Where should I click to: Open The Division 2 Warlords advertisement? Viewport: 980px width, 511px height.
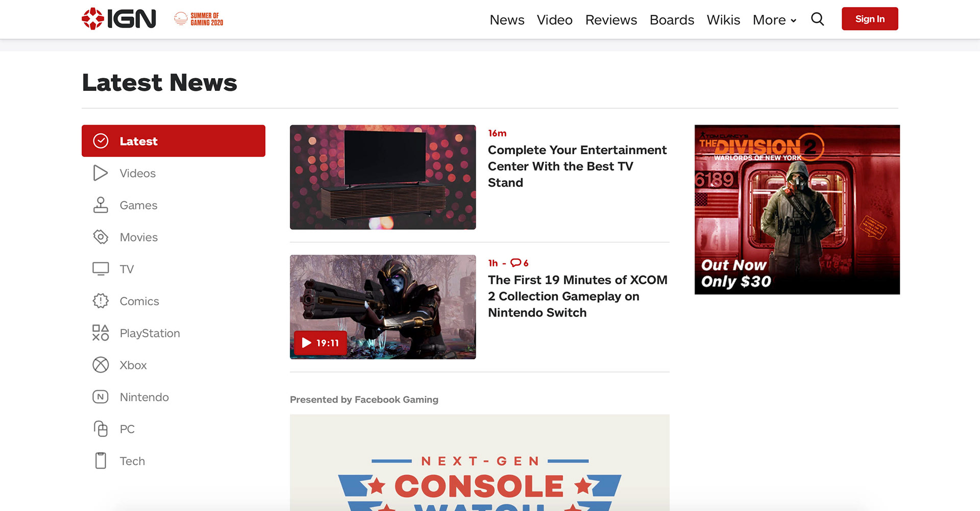pyautogui.click(x=797, y=209)
